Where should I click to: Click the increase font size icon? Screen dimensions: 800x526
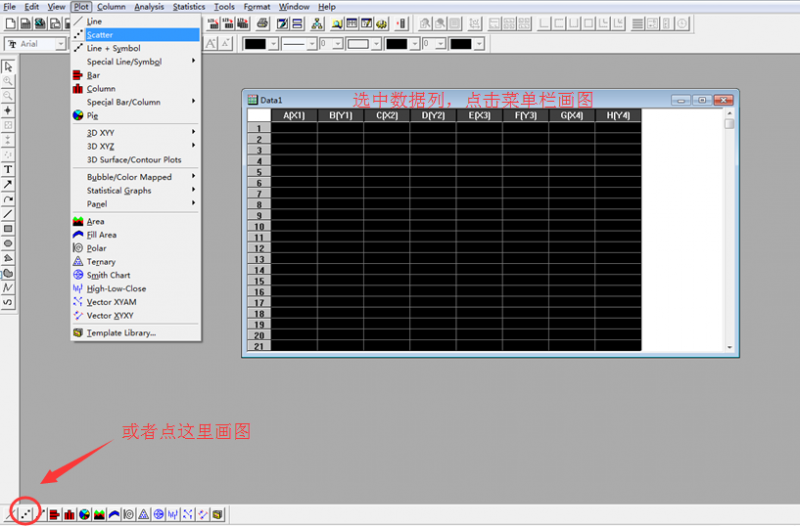211,44
